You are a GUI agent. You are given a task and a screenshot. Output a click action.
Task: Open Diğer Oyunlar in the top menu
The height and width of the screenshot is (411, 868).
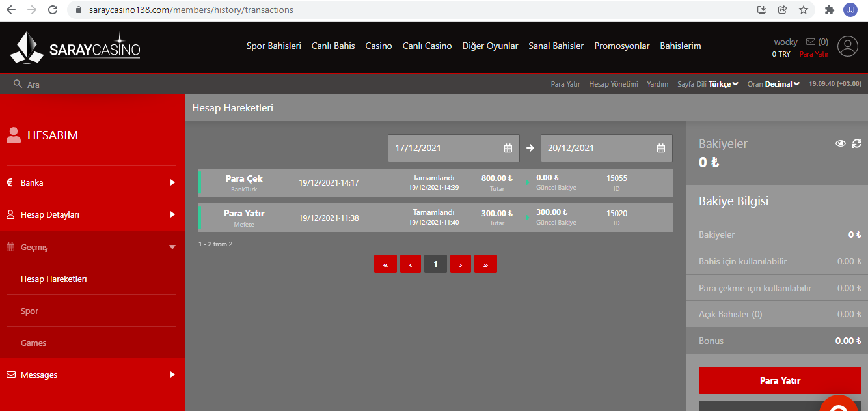[x=490, y=46]
